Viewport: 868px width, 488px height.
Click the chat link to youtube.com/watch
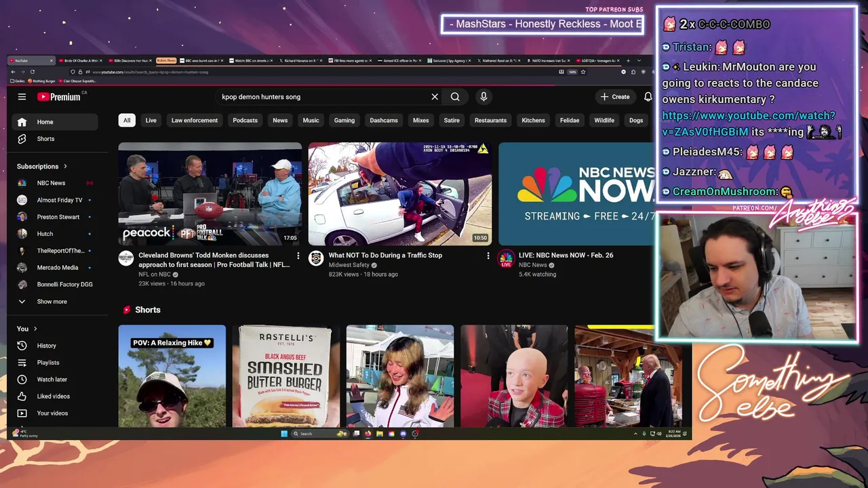[749, 123]
